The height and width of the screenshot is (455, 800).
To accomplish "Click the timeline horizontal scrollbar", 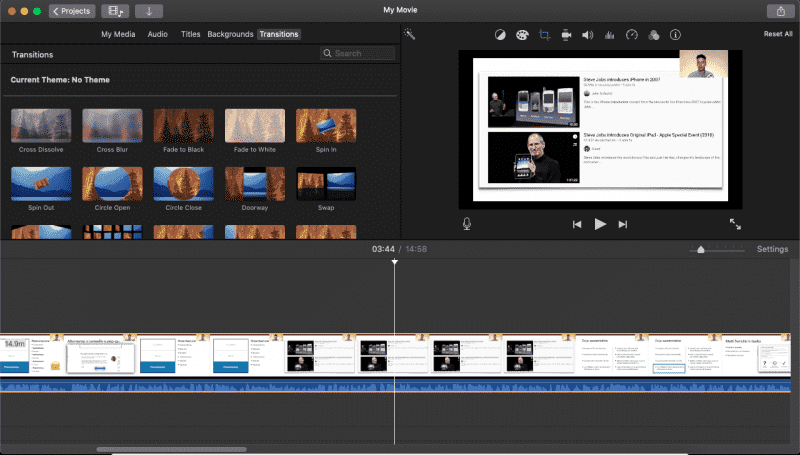I will click(x=171, y=449).
